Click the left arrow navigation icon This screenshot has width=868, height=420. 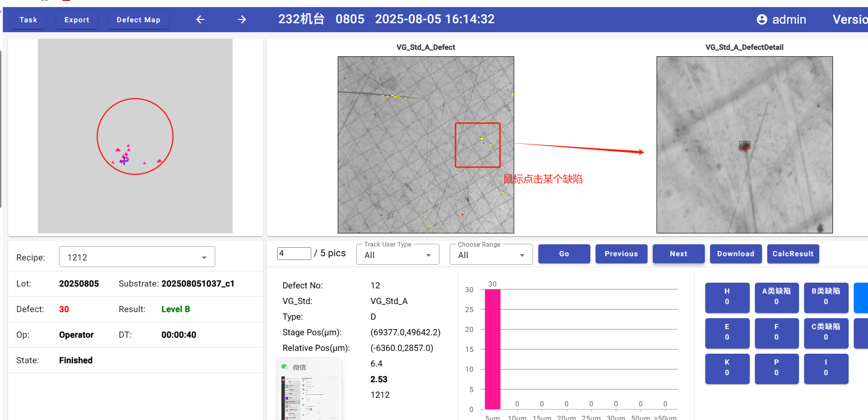(x=200, y=19)
